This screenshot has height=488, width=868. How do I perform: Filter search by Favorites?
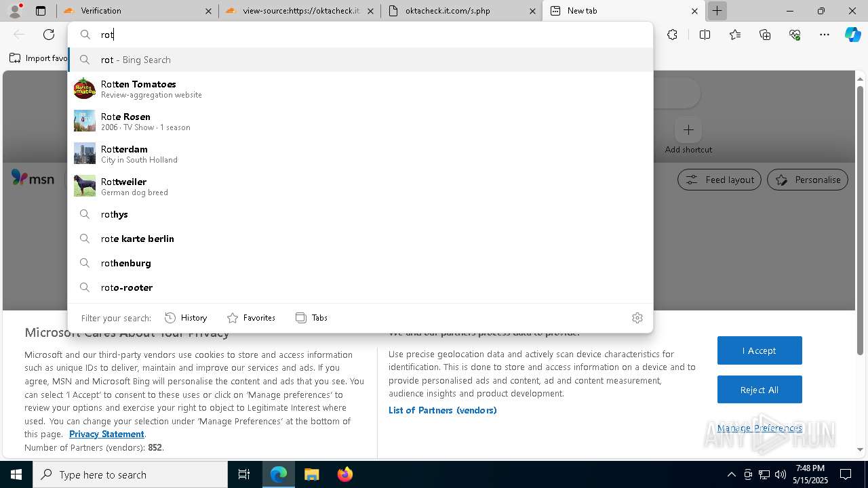251,318
